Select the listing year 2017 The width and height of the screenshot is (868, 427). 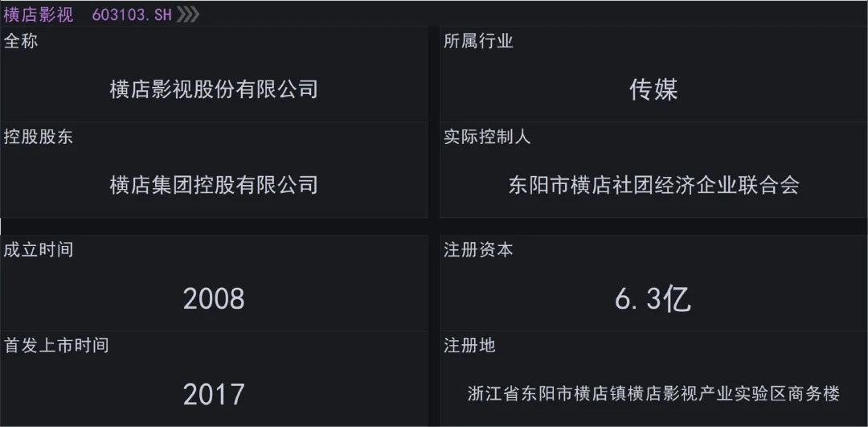click(214, 395)
